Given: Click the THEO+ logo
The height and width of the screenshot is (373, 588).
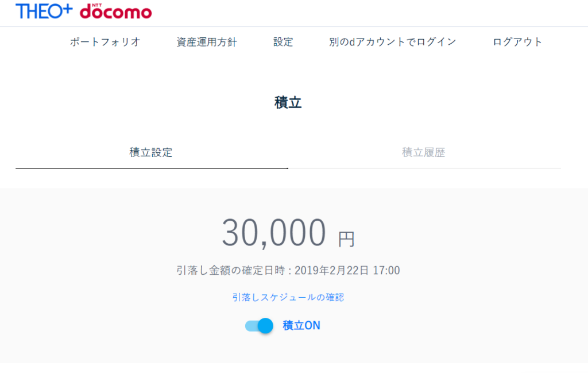Looking at the screenshot, I should (x=44, y=11).
